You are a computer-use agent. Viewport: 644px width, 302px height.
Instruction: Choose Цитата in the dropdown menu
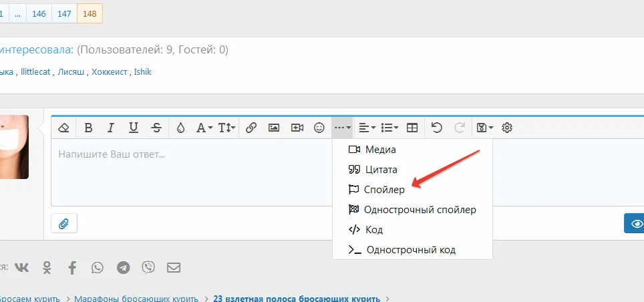381,170
